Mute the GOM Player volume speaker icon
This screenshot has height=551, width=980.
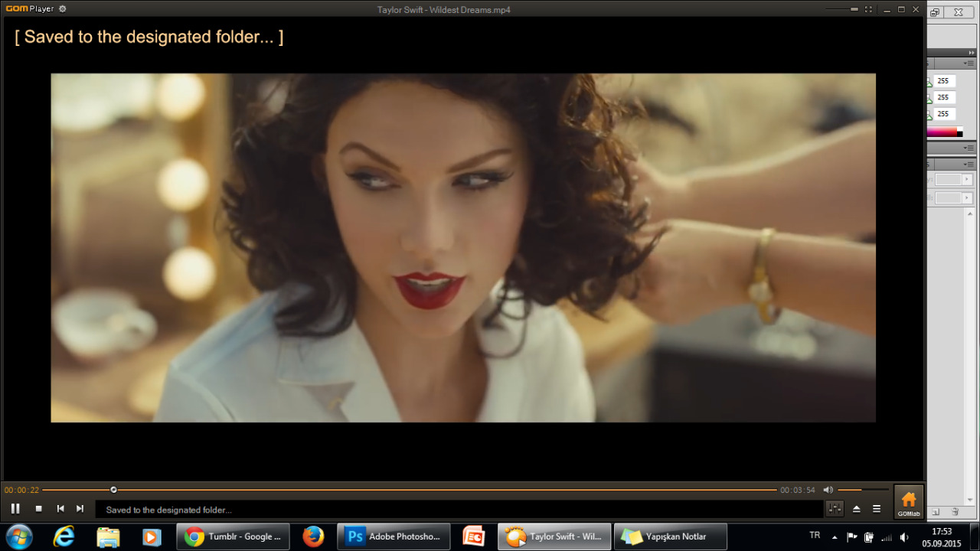pos(828,490)
